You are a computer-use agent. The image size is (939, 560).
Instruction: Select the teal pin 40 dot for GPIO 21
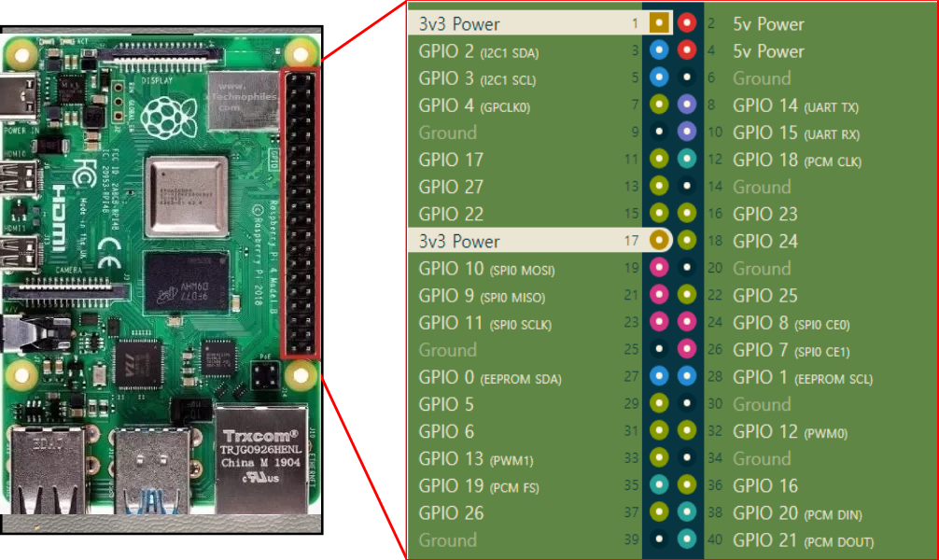click(x=687, y=539)
